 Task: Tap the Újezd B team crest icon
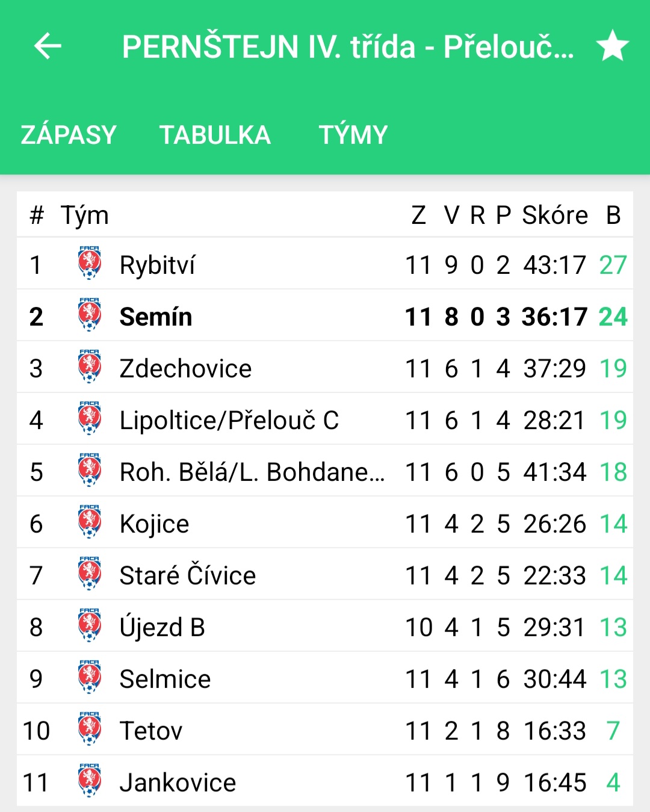point(90,625)
